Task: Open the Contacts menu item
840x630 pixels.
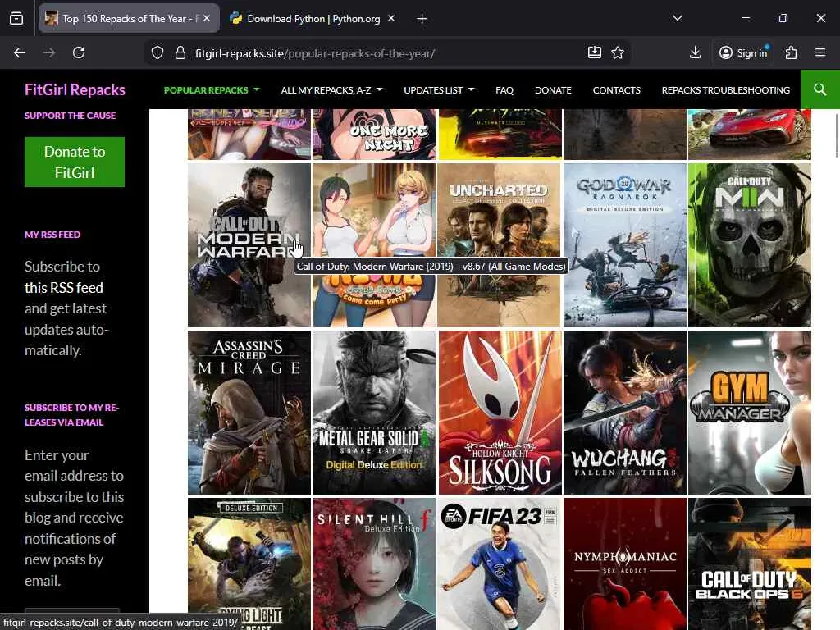Action: [x=617, y=90]
